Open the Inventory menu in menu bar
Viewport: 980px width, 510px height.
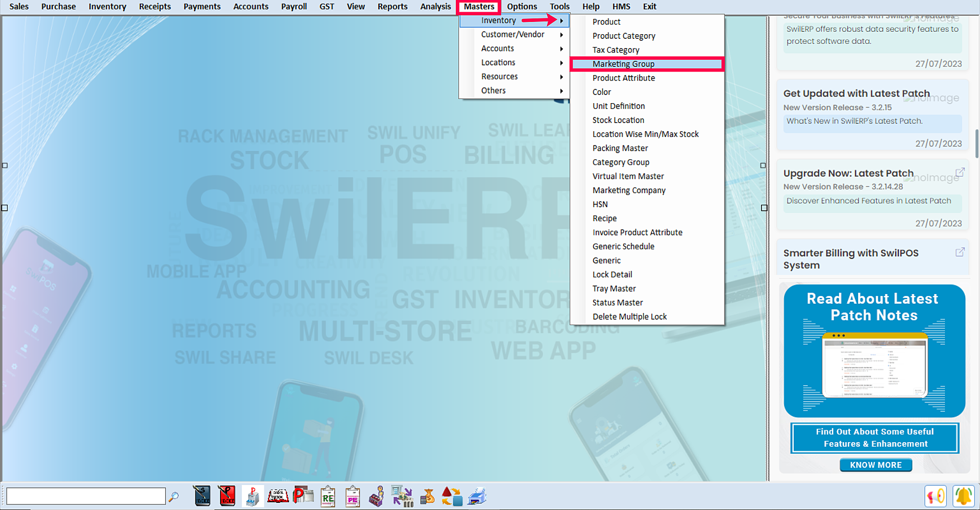107,7
